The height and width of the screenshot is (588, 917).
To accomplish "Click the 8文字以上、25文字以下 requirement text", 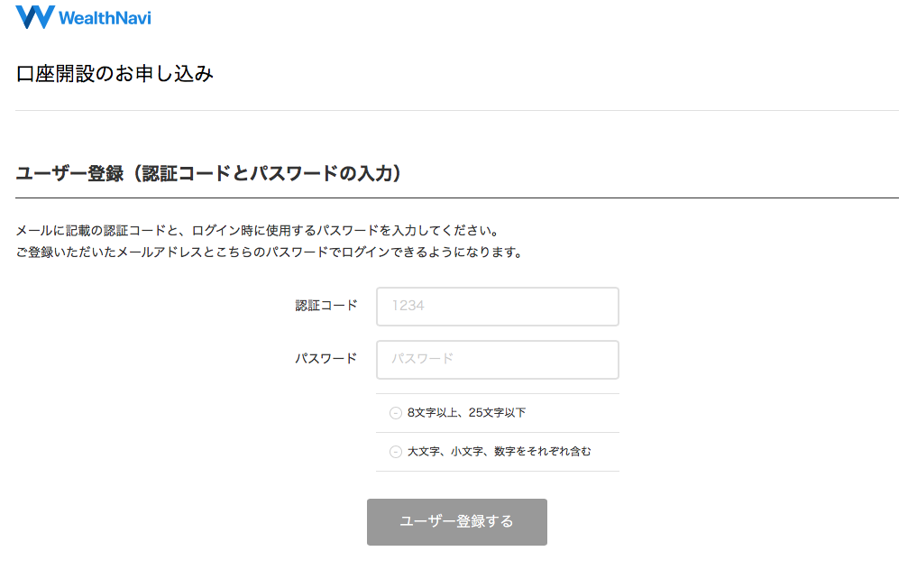I will 467,412.
